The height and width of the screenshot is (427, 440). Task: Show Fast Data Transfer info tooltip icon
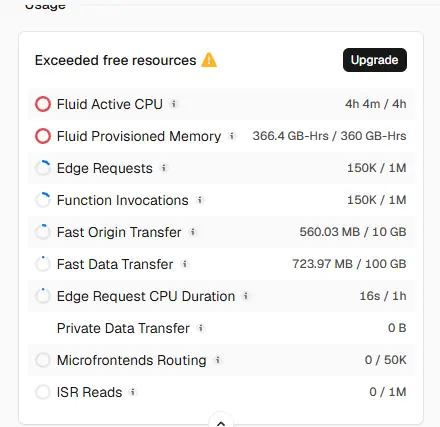click(x=185, y=264)
